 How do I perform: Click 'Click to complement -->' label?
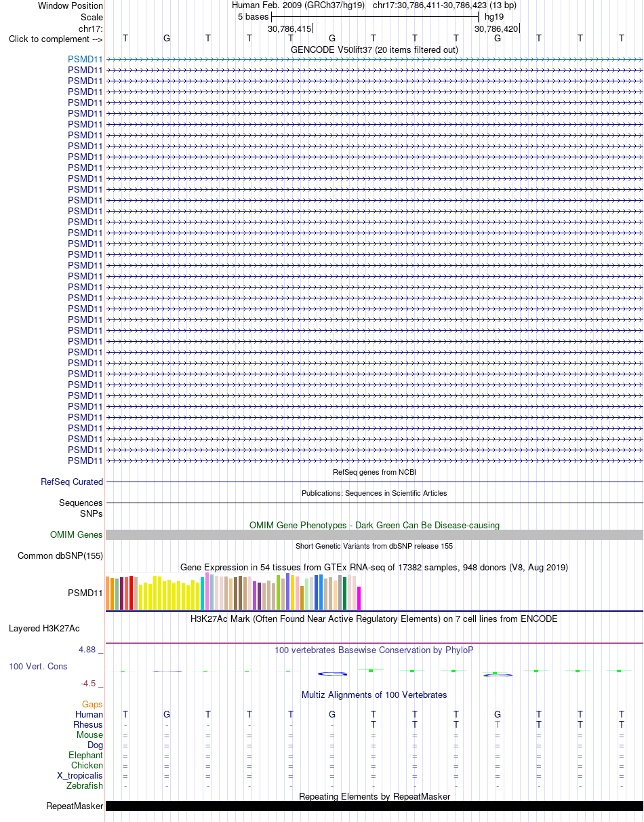point(56,39)
